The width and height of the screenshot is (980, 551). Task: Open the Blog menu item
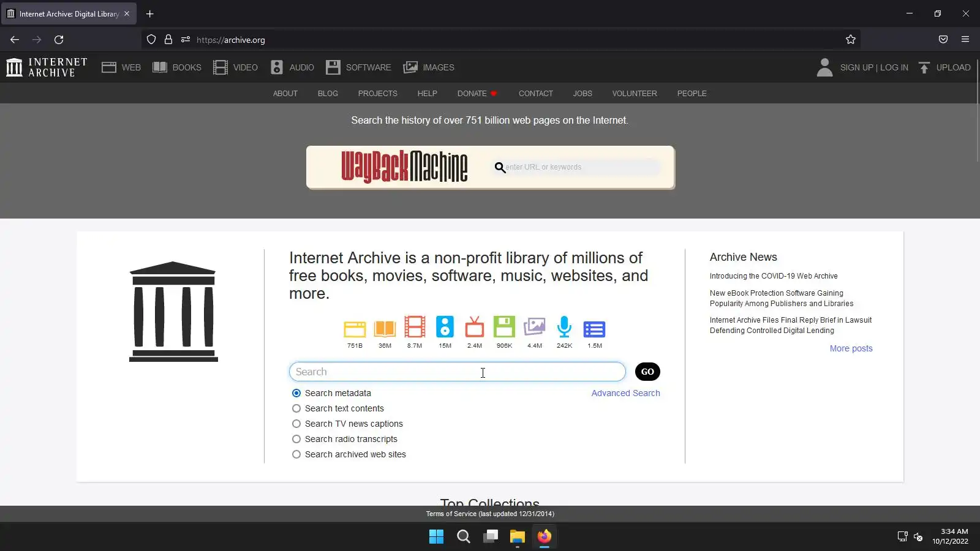[328, 94]
